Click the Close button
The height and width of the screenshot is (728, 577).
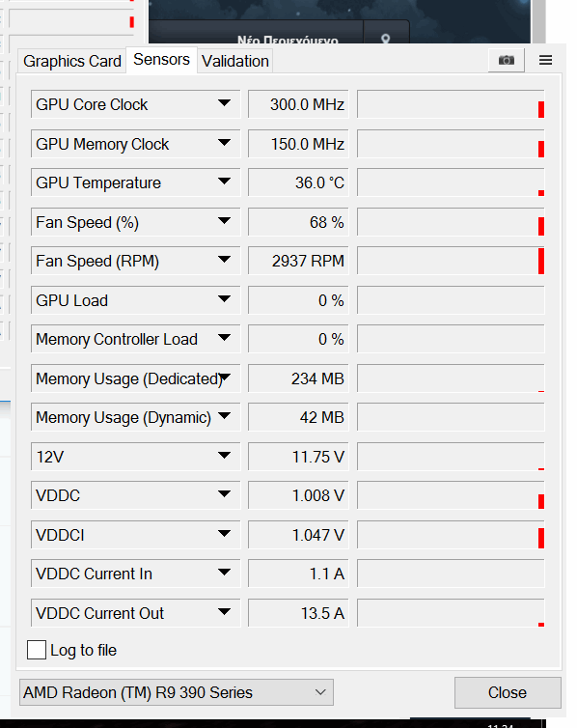(508, 692)
